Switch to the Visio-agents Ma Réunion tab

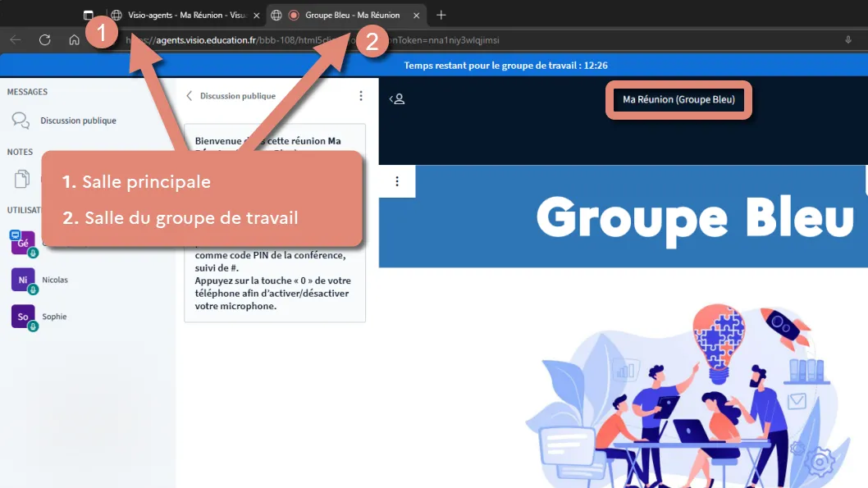[185, 15]
